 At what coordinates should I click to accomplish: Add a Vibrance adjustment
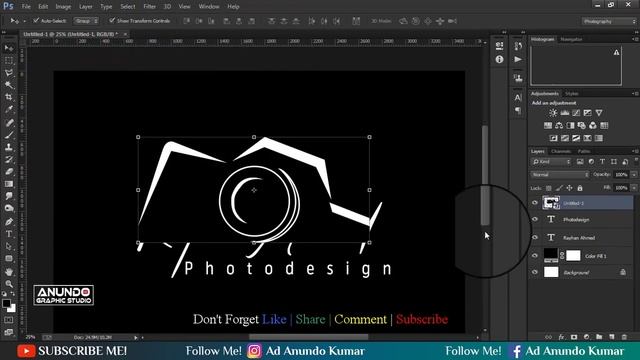[599, 113]
